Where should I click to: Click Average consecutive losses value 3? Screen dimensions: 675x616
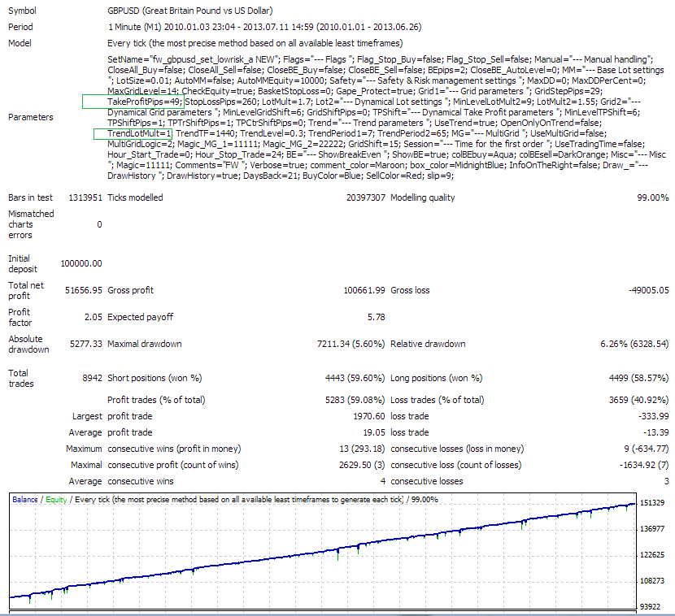[x=666, y=481]
